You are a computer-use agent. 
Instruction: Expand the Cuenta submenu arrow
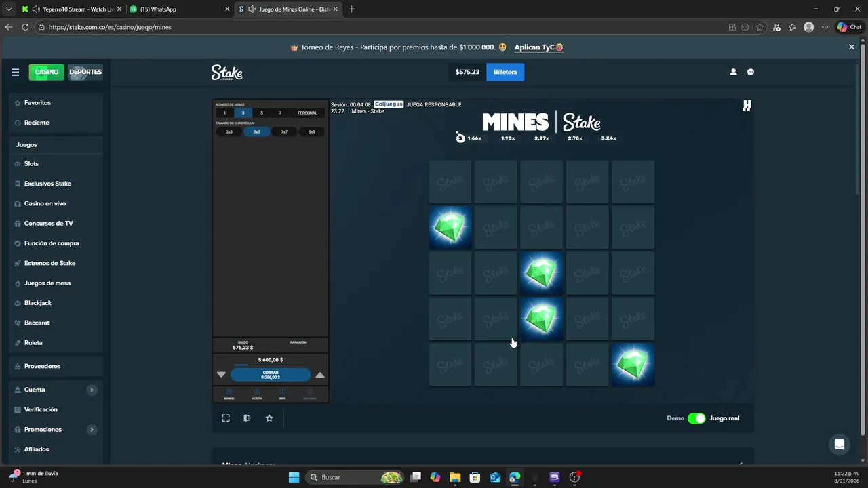click(92, 390)
